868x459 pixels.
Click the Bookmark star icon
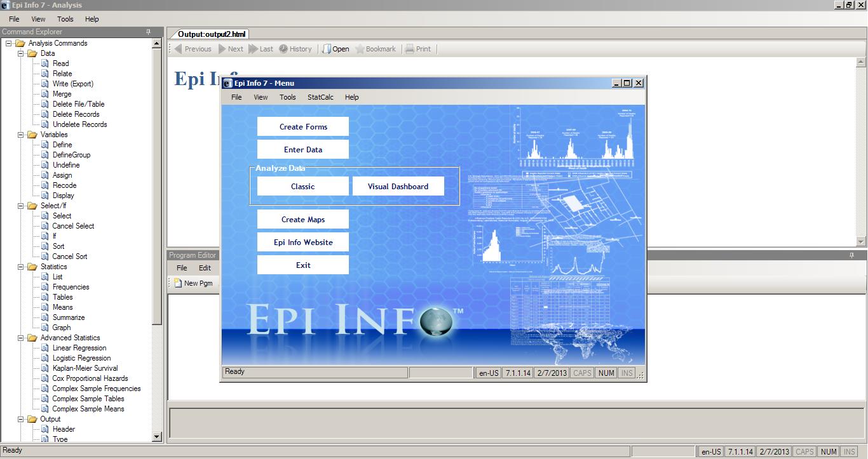pos(360,49)
